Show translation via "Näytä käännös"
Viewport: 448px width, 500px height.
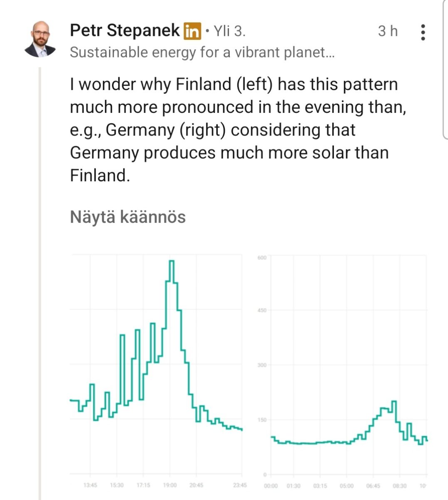point(128,217)
